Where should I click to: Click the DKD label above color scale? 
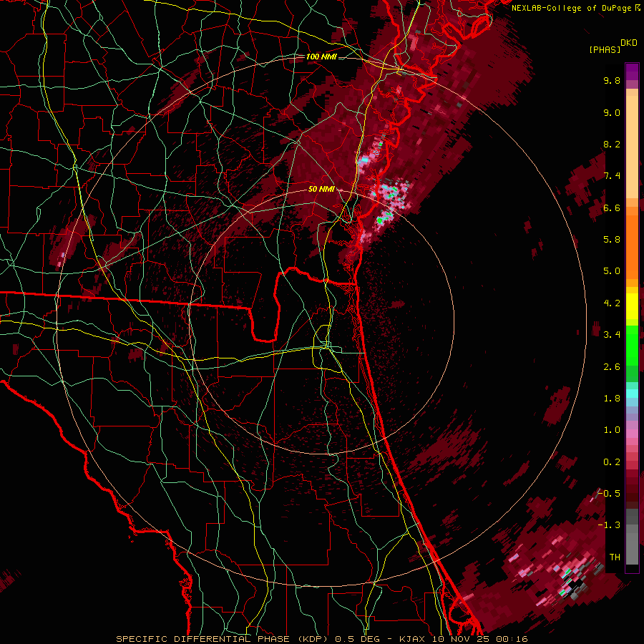point(629,43)
